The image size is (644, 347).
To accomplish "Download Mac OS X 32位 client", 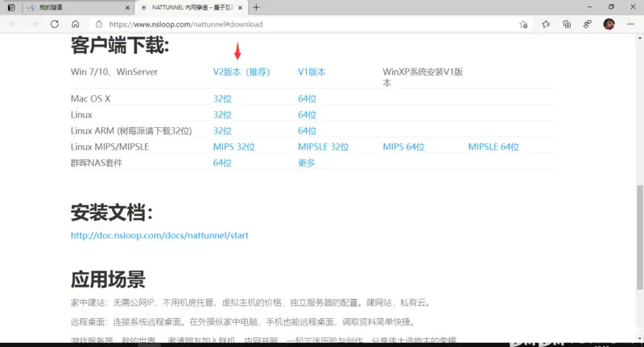I will click(x=222, y=98).
